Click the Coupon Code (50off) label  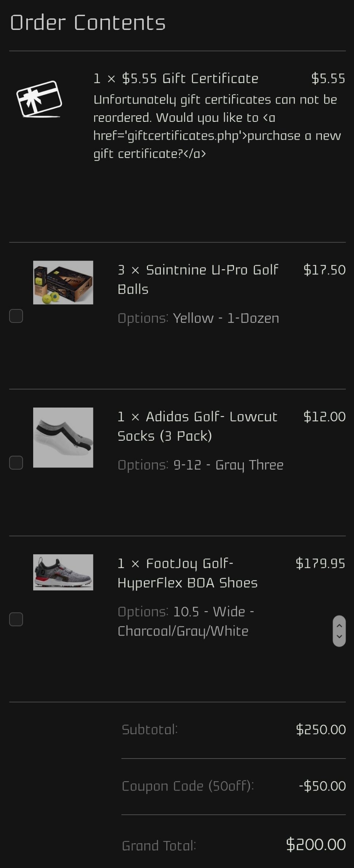coord(188,786)
